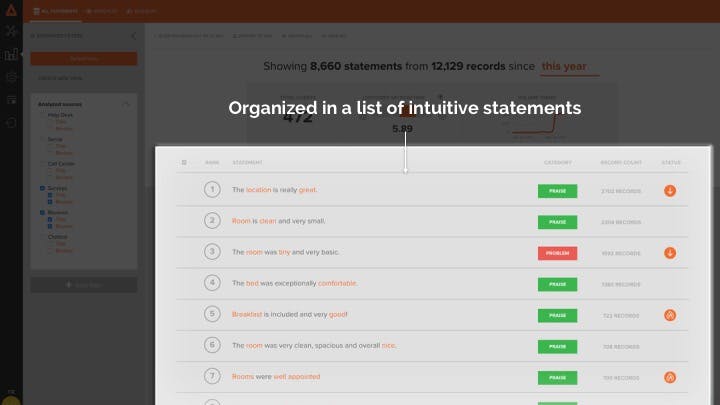The height and width of the screenshot is (405, 720).
Task: Sort by the Record Count column header
Action: click(x=621, y=163)
